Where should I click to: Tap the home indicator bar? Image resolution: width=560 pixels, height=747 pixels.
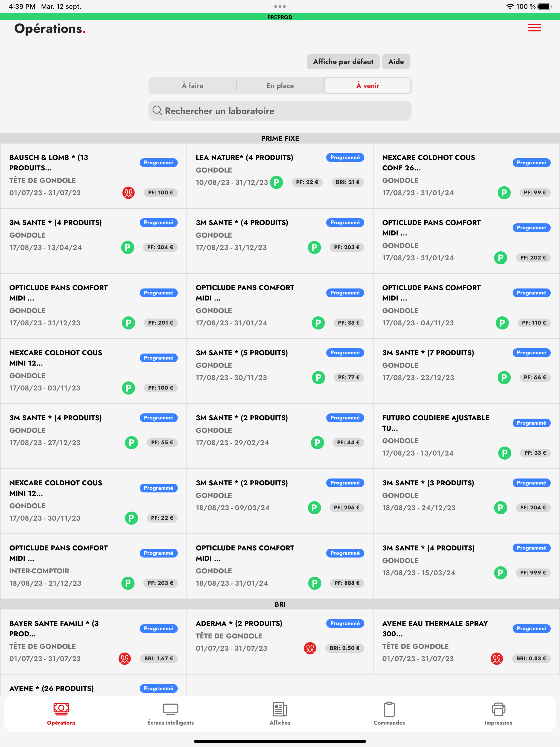coord(280,741)
